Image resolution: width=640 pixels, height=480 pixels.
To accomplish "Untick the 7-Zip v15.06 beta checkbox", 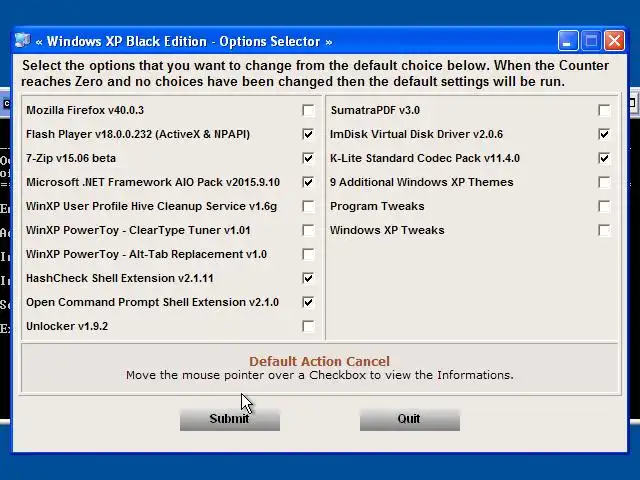I will click(308, 158).
